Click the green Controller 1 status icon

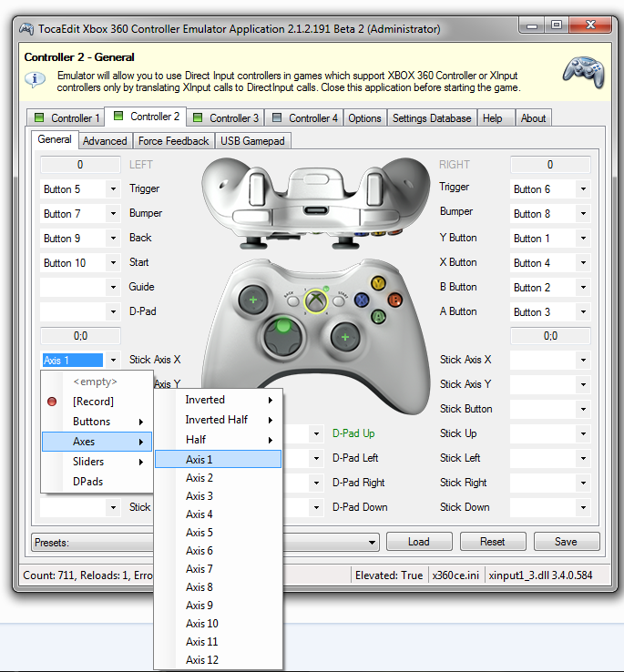click(39, 117)
